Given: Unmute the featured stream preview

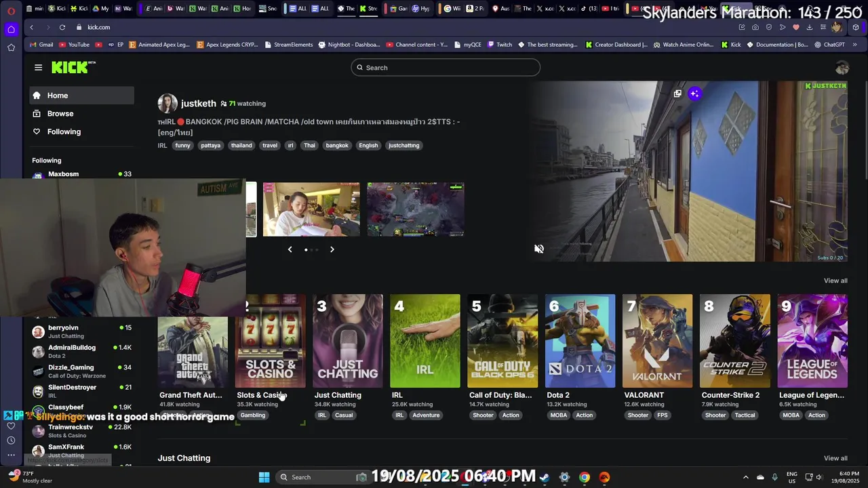Looking at the screenshot, I should tap(539, 249).
